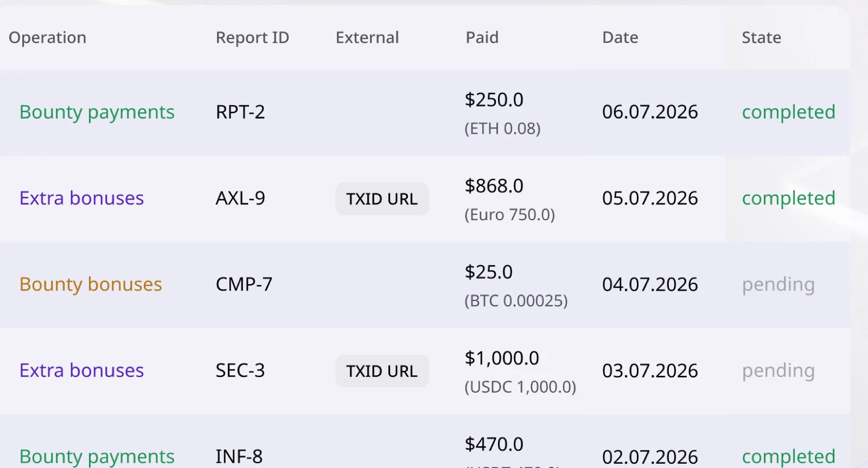Click Bounty payments link for INF-8
The width and height of the screenshot is (868, 468).
97,457
